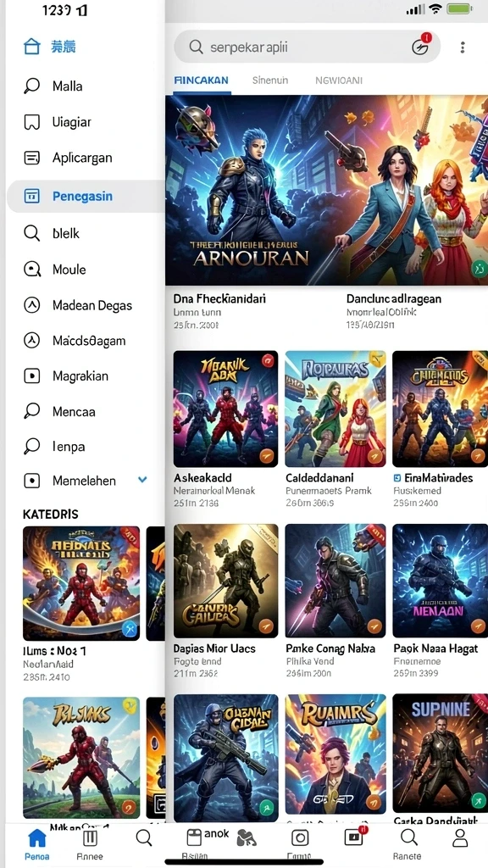Select the Malla search icon item
The image size is (488, 868).
point(32,86)
